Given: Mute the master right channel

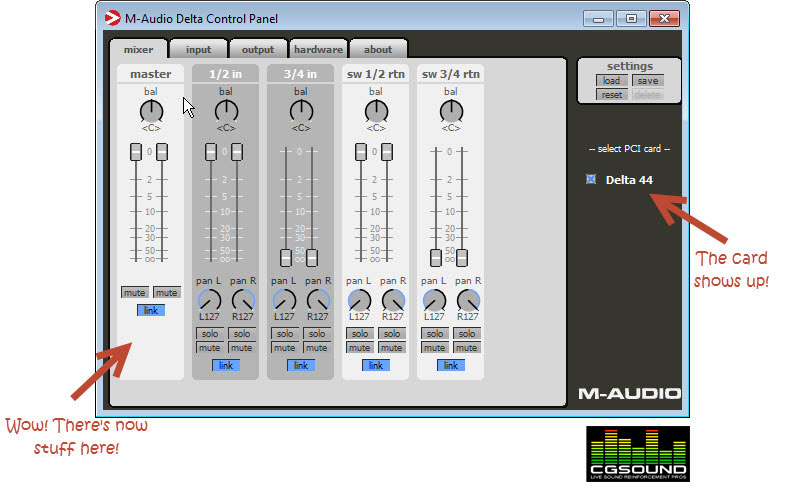Looking at the screenshot, I should [x=166, y=292].
